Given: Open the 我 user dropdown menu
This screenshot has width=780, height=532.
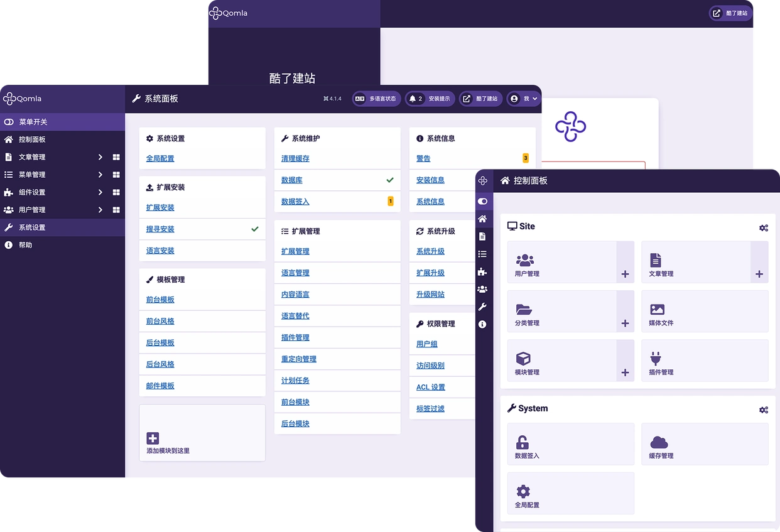Looking at the screenshot, I should pos(523,99).
